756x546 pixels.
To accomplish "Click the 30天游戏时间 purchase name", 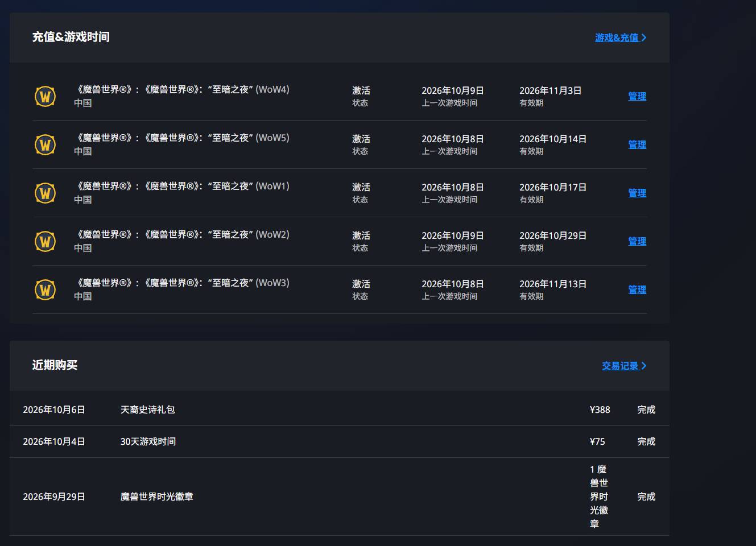I will 148,441.
